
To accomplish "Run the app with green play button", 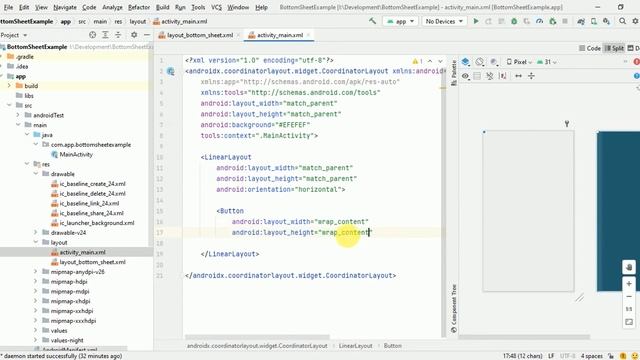I will pyautogui.click(x=476, y=21).
